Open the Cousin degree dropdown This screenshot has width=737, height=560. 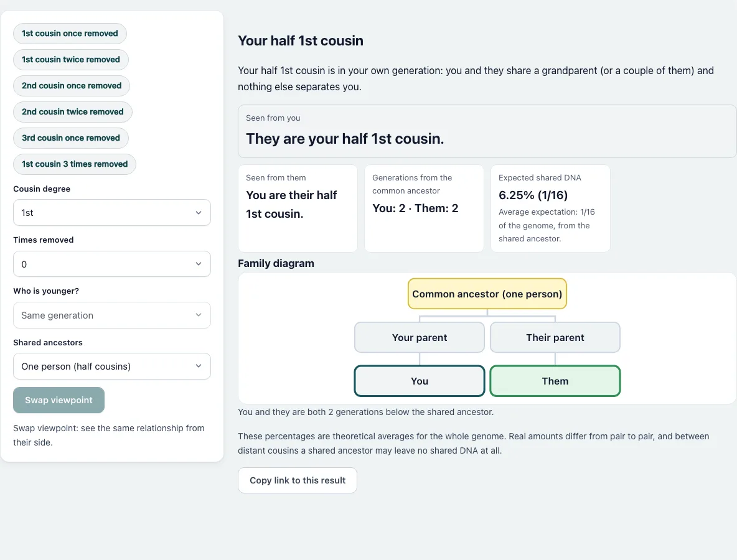tap(112, 213)
